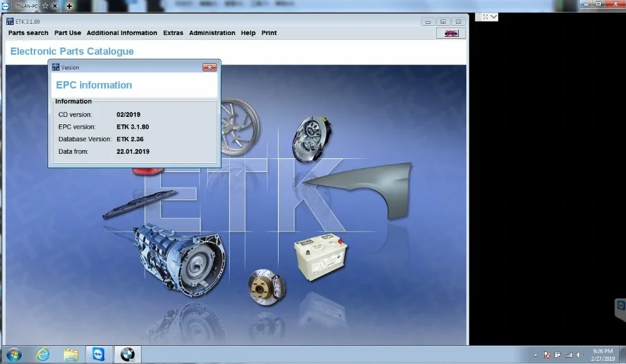
Task: Click the ETK icon in Version dialog title
Action: [x=56, y=68]
